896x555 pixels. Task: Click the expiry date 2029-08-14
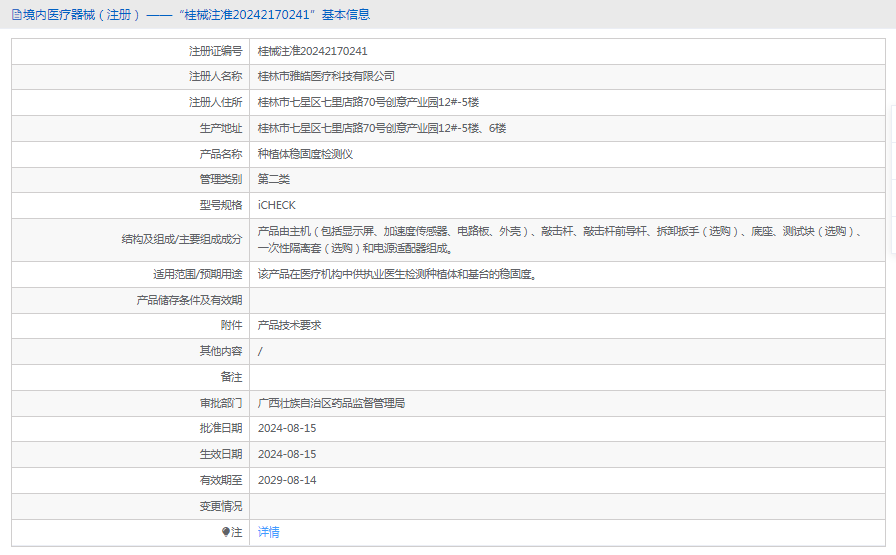(287, 480)
